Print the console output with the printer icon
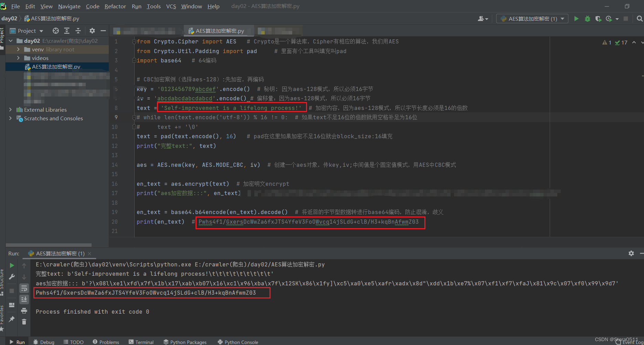644x345 pixels. click(x=24, y=311)
